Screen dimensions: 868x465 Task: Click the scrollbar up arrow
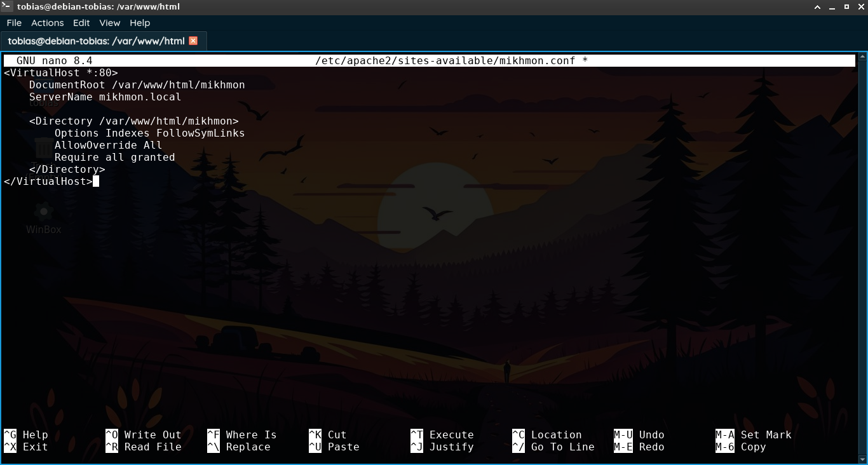pyautogui.click(x=862, y=58)
